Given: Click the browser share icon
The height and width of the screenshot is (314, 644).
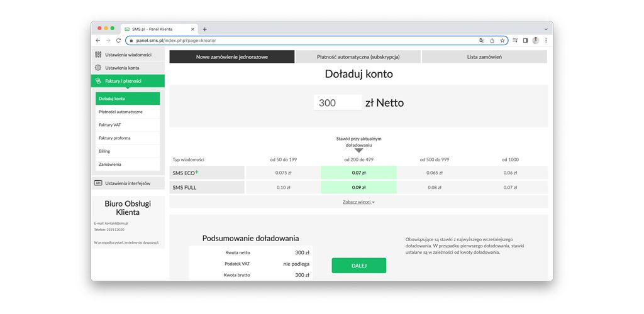Looking at the screenshot, I should (x=492, y=40).
